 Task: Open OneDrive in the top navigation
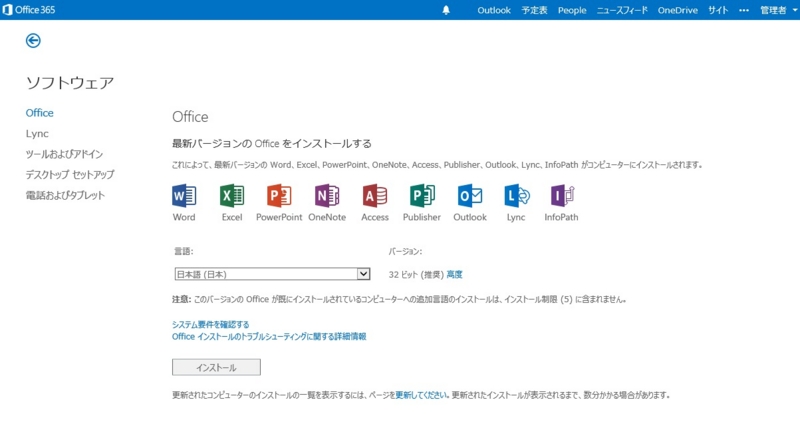pos(678,10)
